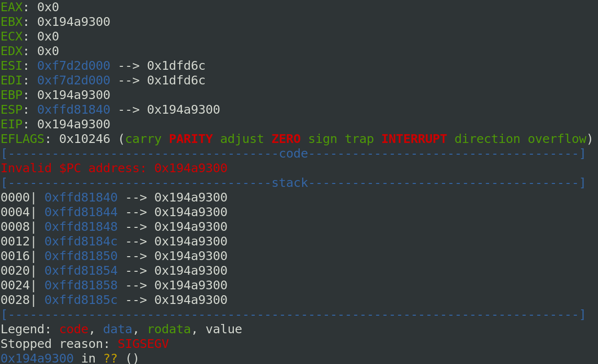
Task: Click the ESI address 0xf7d2d000
Action: (73, 65)
